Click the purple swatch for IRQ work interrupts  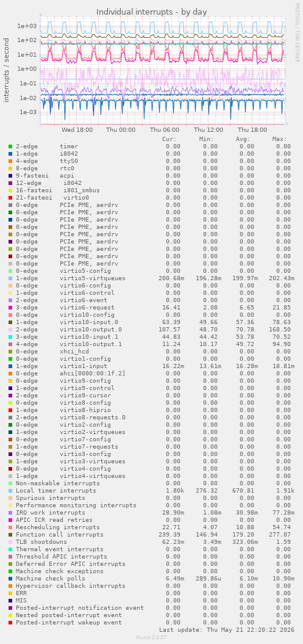pos(10,513)
